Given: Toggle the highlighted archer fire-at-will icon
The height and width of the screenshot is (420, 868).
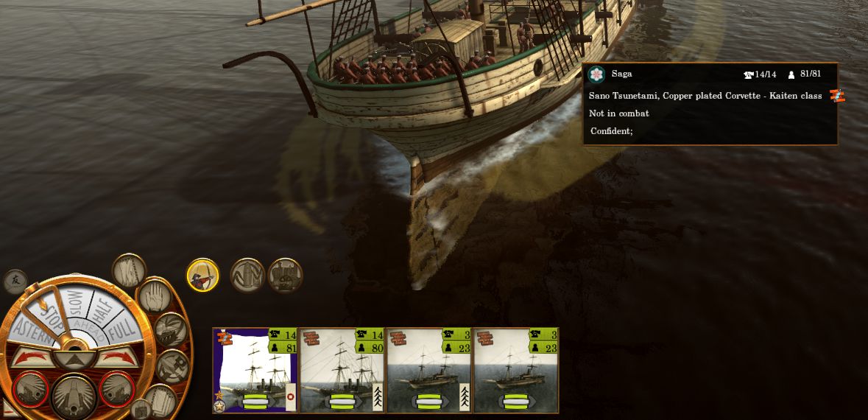Looking at the screenshot, I should (202, 276).
